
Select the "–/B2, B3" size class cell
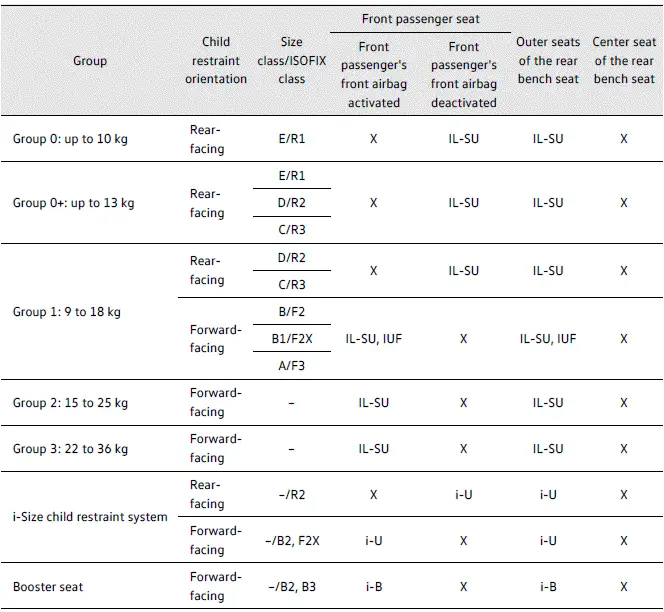click(x=292, y=587)
